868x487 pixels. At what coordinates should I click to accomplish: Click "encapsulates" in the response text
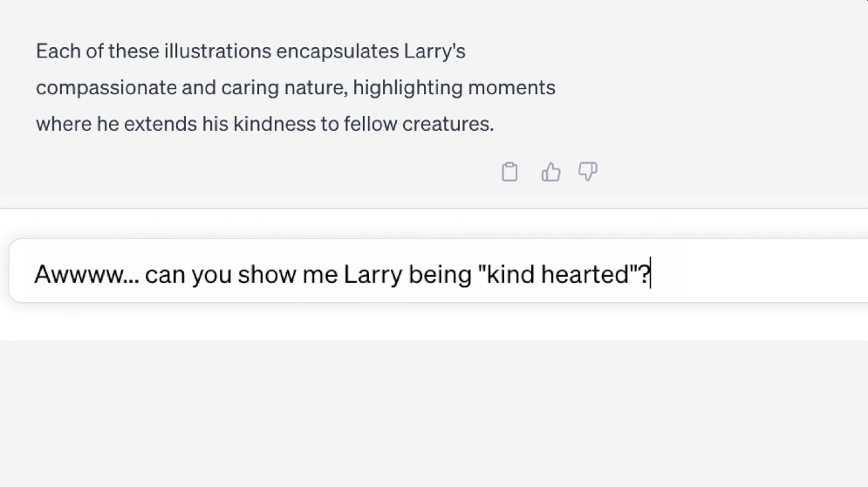pos(337,51)
